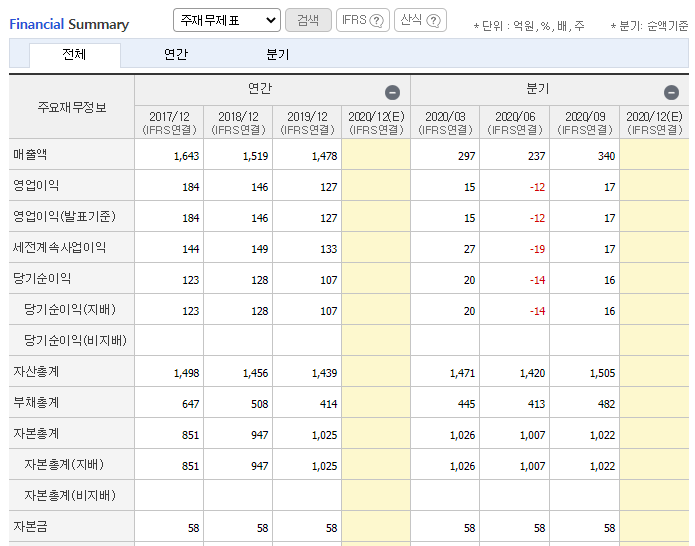The image size is (695, 546).
Task: Click the 2017/12 column header
Action: pyautogui.click(x=169, y=122)
